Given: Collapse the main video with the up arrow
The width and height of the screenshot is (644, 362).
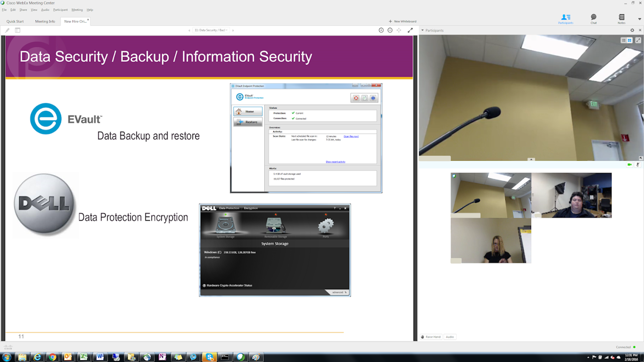Looking at the screenshot, I should 531,159.
